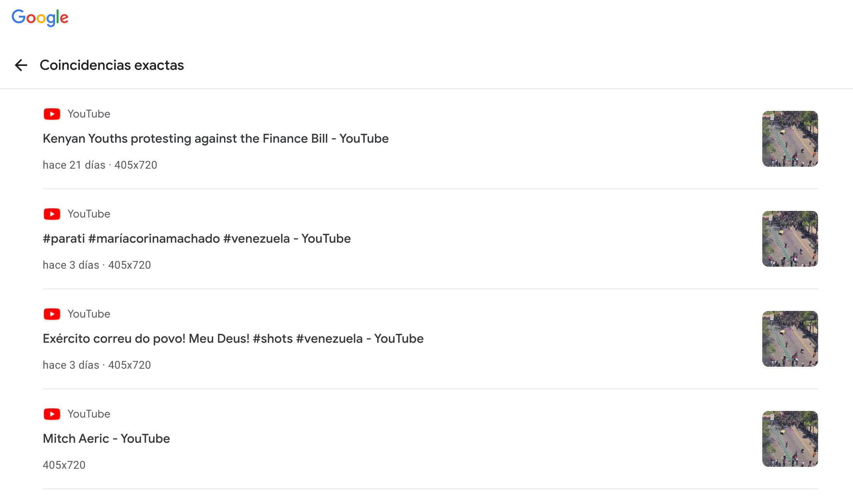Go back using the left arrow
This screenshot has width=853, height=504.
(x=21, y=65)
